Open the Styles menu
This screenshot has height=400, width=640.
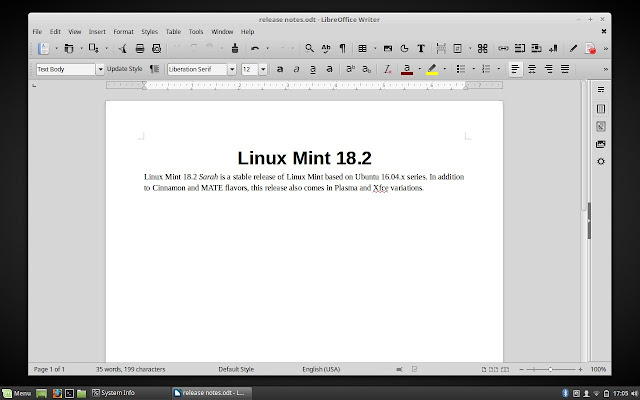[x=149, y=31]
